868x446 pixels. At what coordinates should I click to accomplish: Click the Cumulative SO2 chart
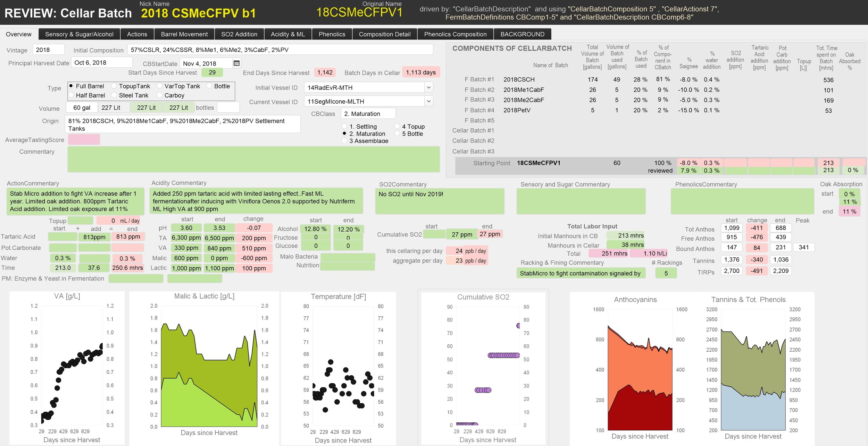483,368
